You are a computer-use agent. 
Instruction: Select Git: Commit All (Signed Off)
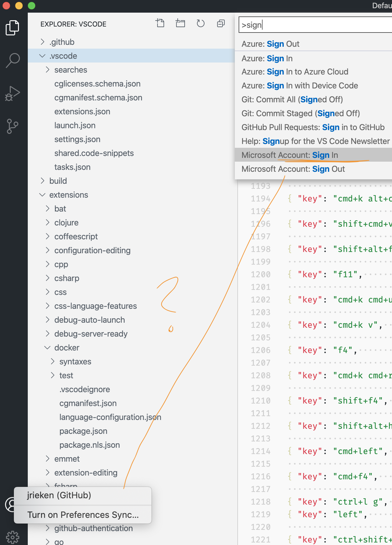click(313, 99)
